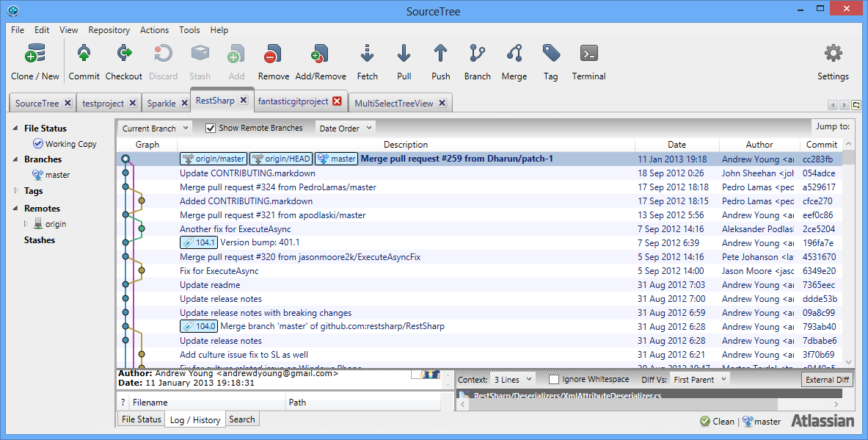Click the 104.1 tag label
Viewport: 868px width, 440px height.
[x=199, y=242]
